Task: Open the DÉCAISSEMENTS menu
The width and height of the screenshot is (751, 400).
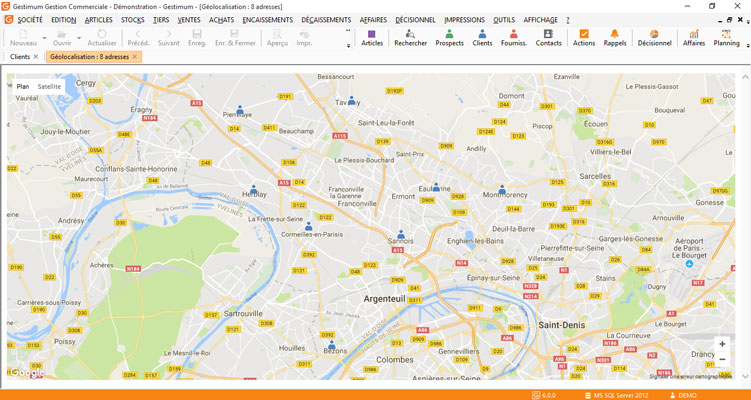Action: (326, 20)
